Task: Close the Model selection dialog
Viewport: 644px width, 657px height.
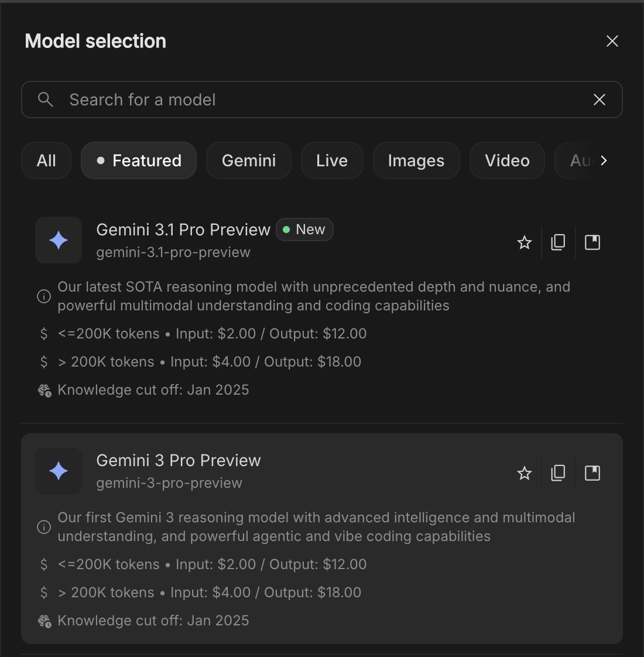Action: click(612, 41)
